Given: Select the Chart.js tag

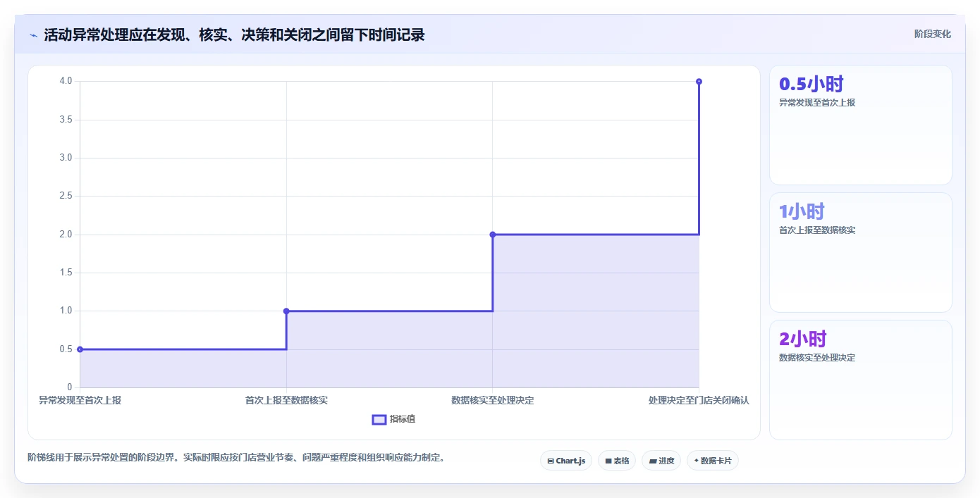Looking at the screenshot, I should pyautogui.click(x=566, y=461).
